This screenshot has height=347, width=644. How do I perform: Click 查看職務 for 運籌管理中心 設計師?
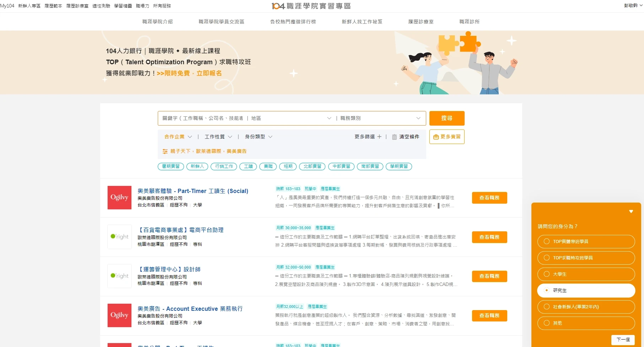point(489,276)
